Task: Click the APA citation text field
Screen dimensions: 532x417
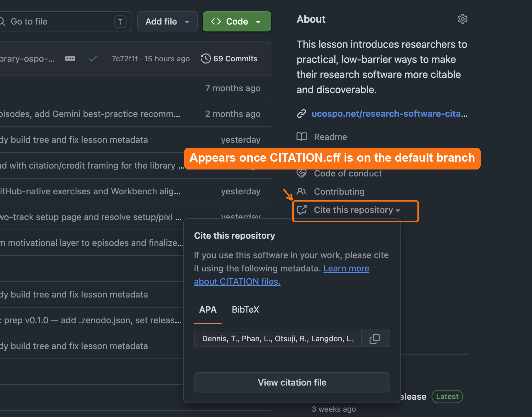Action: click(x=278, y=339)
